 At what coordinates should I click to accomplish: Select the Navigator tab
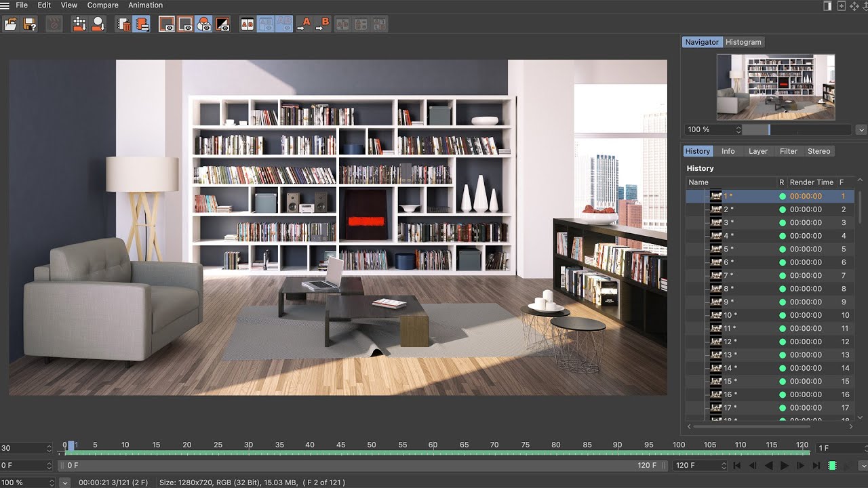(x=702, y=42)
